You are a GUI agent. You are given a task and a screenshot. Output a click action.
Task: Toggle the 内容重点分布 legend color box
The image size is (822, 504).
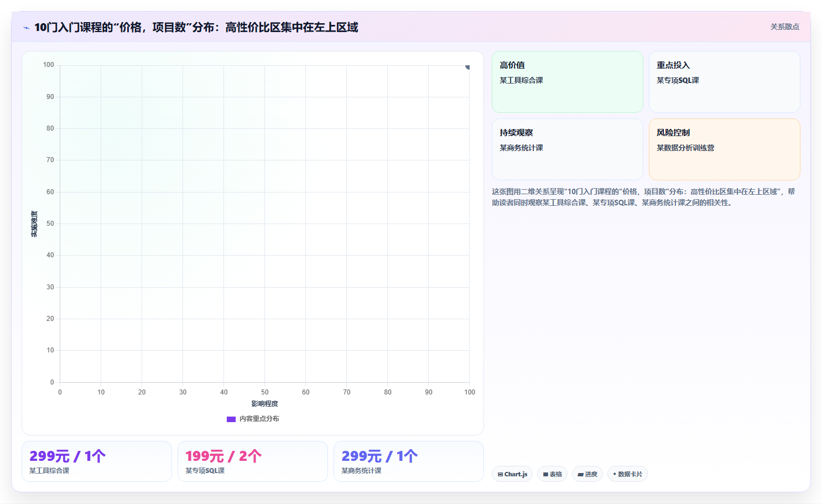tap(231, 419)
